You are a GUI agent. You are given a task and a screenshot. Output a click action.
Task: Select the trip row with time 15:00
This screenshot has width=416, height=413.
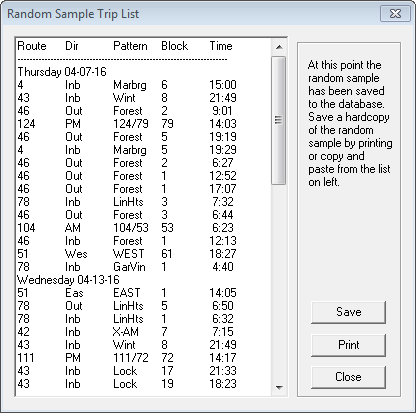coord(127,85)
